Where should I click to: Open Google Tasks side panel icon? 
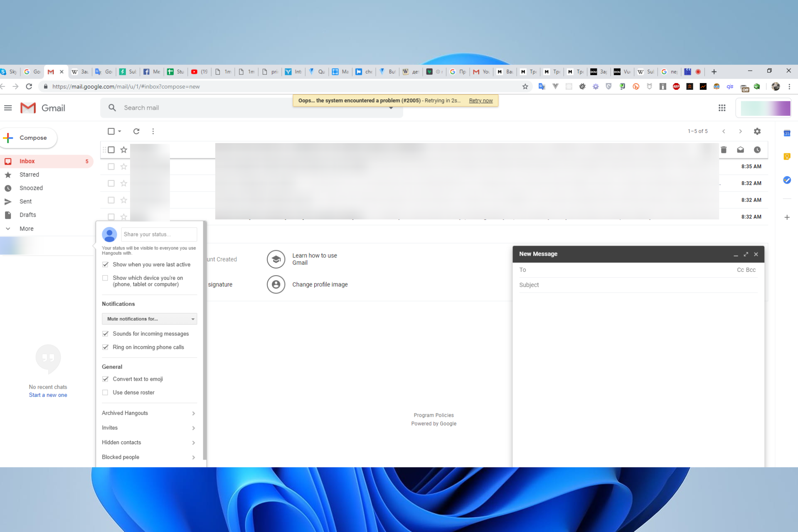pyautogui.click(x=787, y=180)
